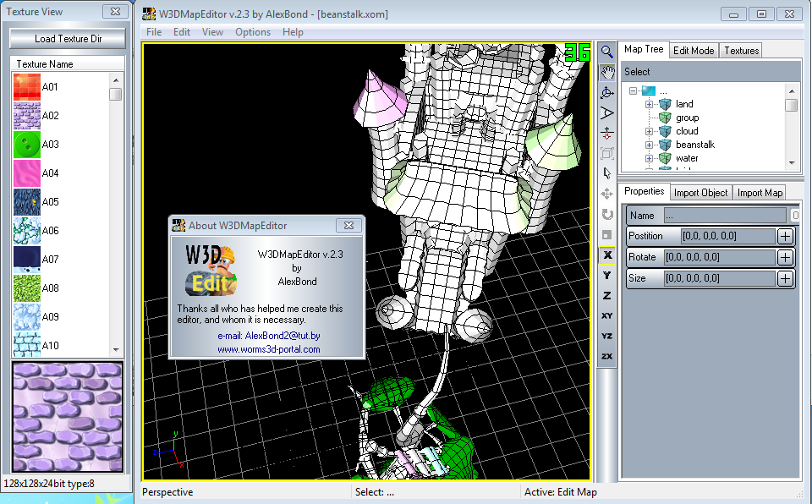Image resolution: width=812 pixels, height=504 pixels.
Task: Select the zoom magnifier tool
Action: click(x=606, y=52)
